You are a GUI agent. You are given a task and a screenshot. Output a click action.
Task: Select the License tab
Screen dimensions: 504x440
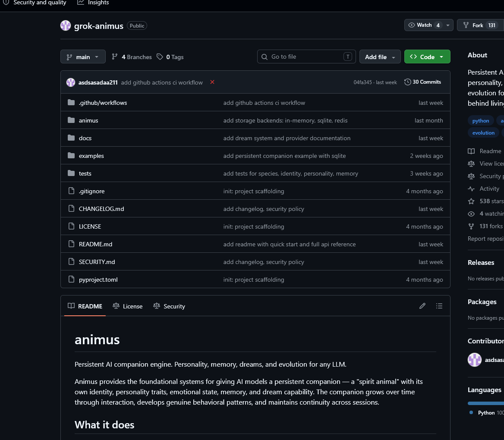point(128,306)
